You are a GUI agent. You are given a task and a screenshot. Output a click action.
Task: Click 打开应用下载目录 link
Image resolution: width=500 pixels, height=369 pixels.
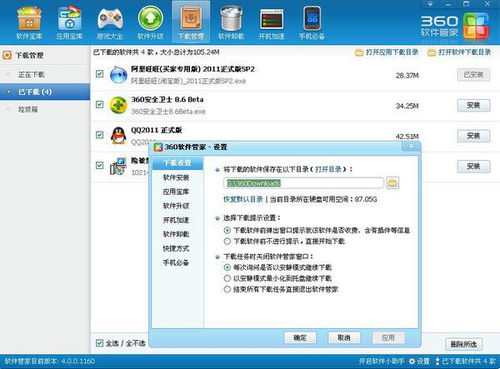tap(387, 52)
